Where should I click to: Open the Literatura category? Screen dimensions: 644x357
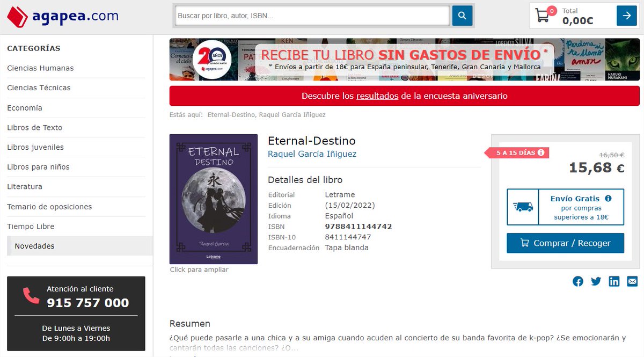tap(26, 187)
